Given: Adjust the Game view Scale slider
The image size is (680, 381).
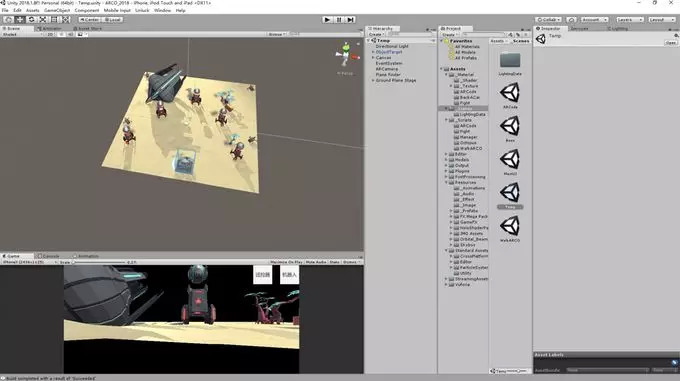Looking at the screenshot, I should click(99, 262).
